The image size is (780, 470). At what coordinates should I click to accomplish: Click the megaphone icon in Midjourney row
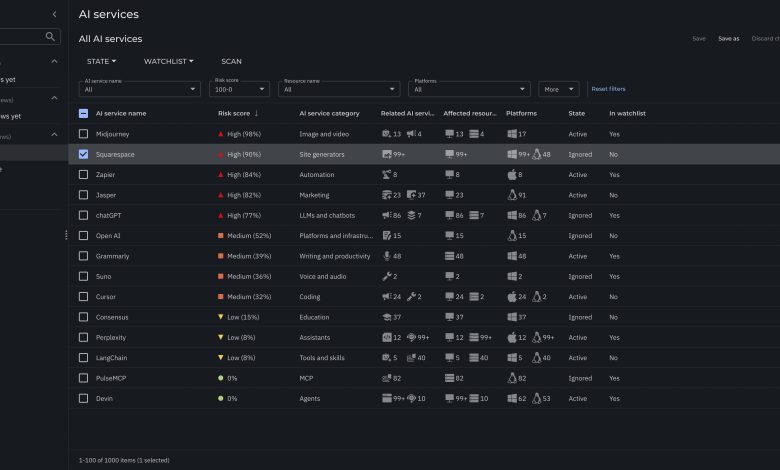tap(411, 134)
